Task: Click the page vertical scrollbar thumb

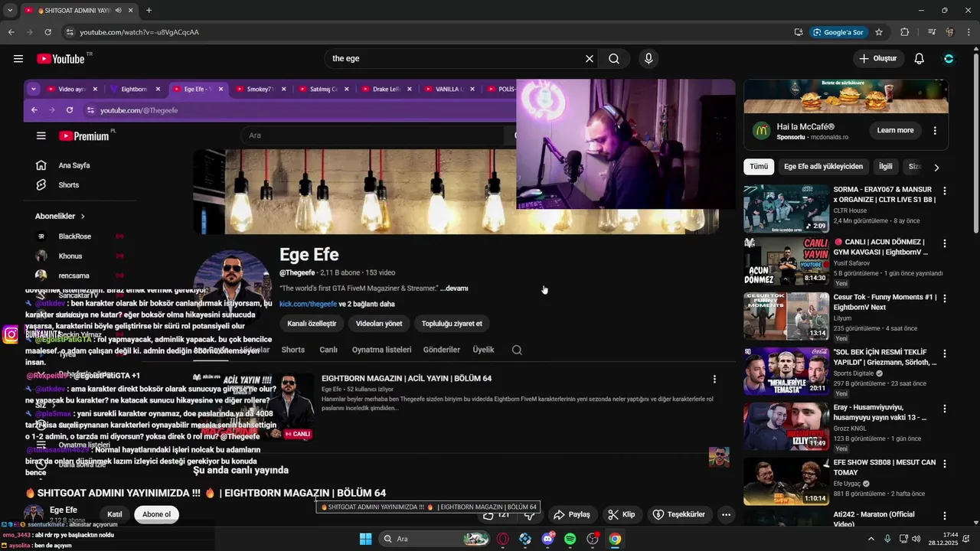Action: pyautogui.click(x=975, y=142)
